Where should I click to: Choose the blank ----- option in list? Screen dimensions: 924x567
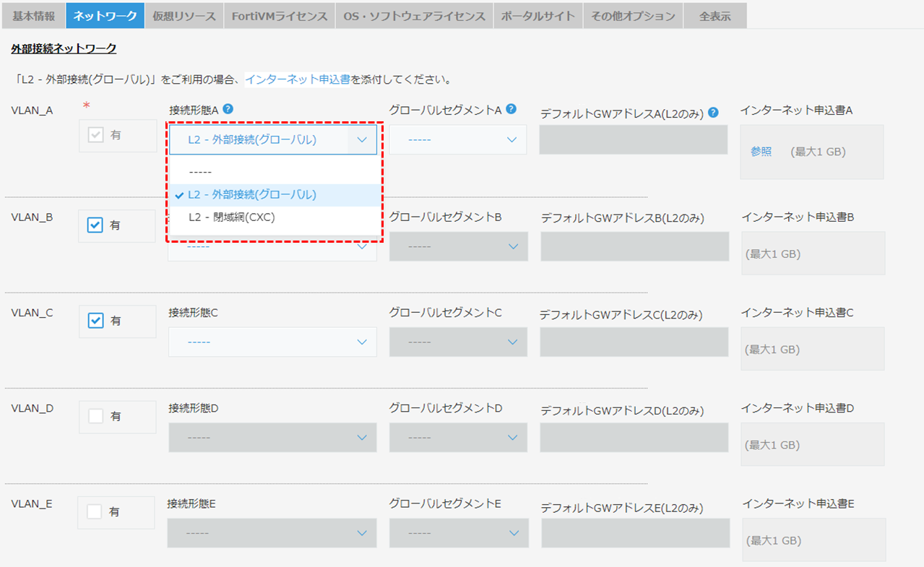click(274, 173)
